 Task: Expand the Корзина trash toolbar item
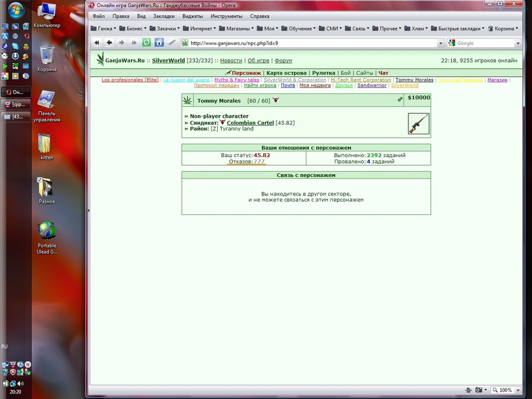pos(503,29)
